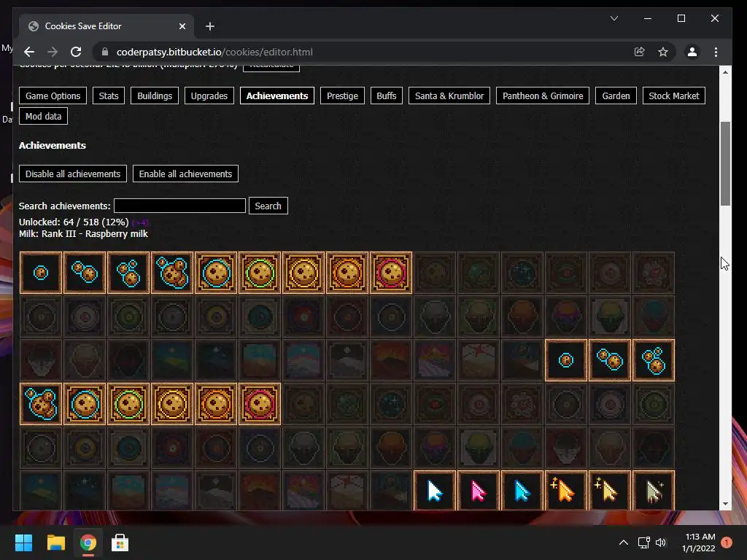Open the clock and date in taskbar

(x=699, y=542)
